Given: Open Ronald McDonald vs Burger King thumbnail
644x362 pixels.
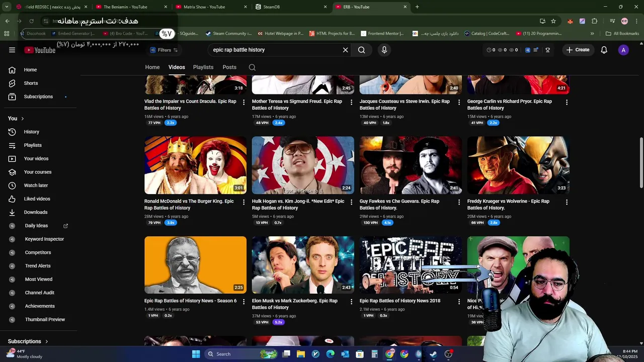Looking at the screenshot, I should click(x=195, y=165).
